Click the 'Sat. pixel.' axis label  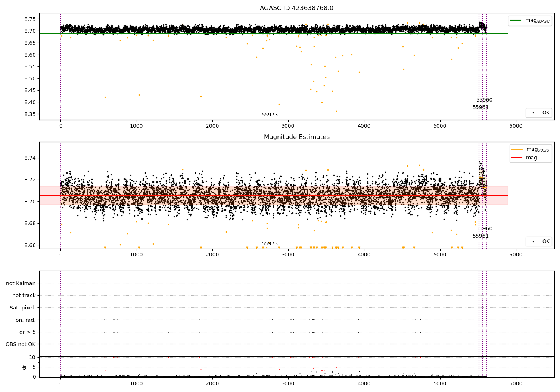pyautogui.click(x=23, y=308)
